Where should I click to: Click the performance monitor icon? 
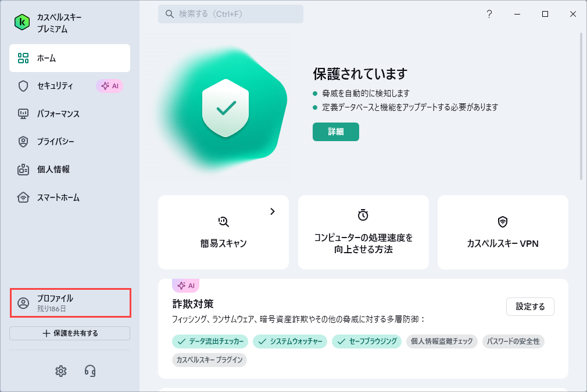(23, 114)
